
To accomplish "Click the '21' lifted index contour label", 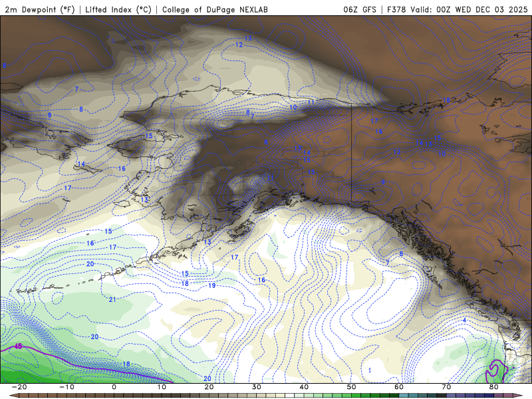I will click(x=112, y=300).
